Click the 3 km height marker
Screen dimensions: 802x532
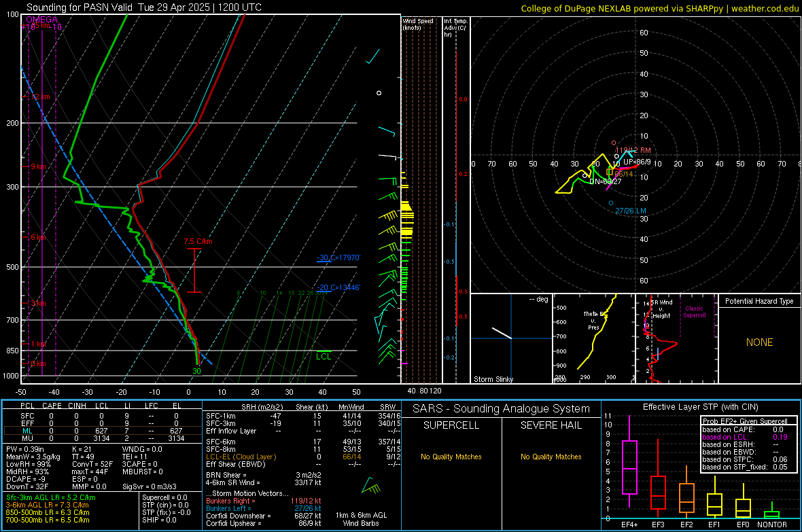[x=38, y=303]
